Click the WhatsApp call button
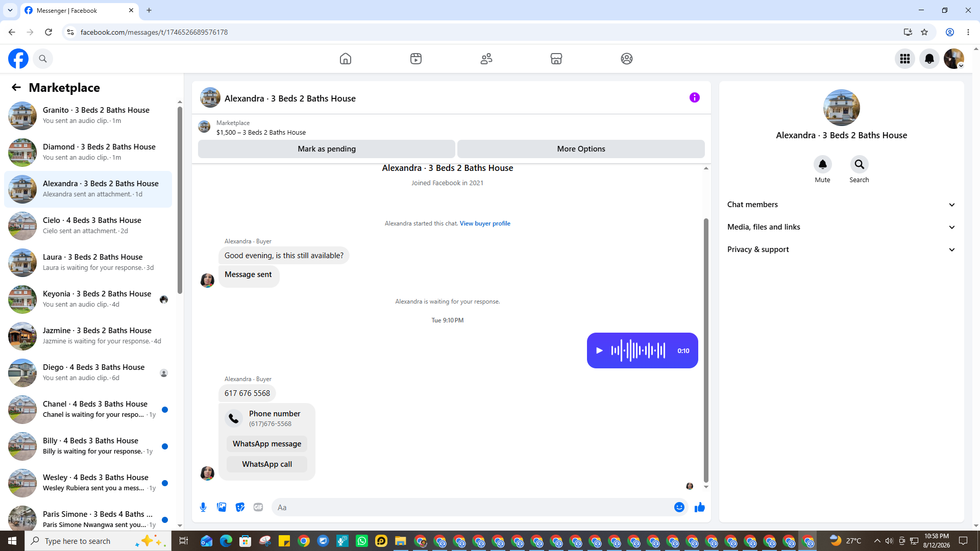 click(x=267, y=464)
